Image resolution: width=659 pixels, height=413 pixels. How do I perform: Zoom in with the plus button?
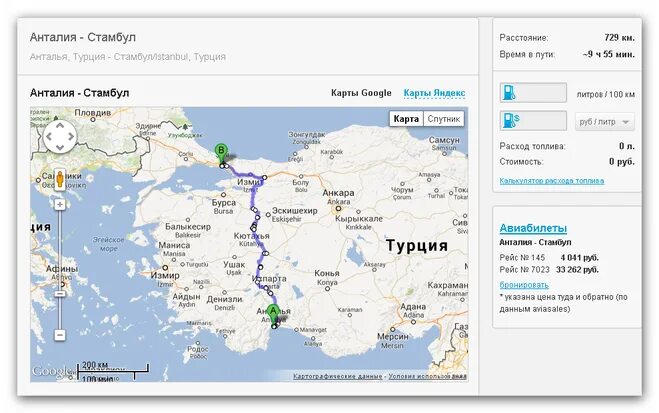coord(60,204)
